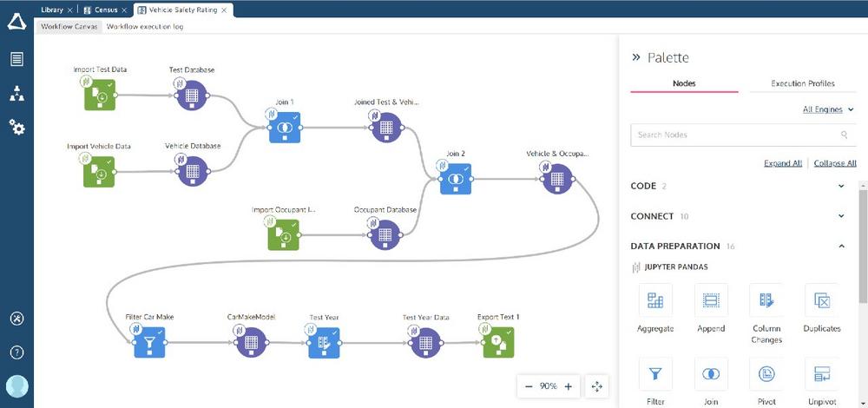Click the Search Nodes input field
This screenshot has height=408, width=868.
point(744,135)
